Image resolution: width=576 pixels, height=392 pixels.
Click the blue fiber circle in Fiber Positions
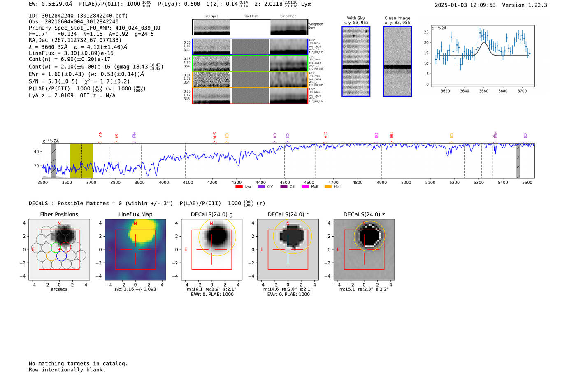click(x=61, y=256)
